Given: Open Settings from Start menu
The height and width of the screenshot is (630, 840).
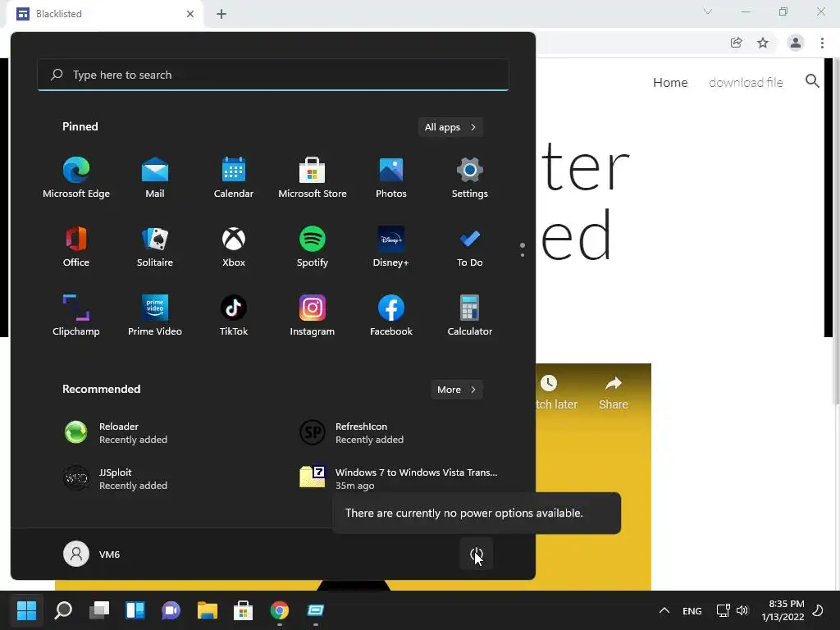Looking at the screenshot, I should pyautogui.click(x=470, y=178).
